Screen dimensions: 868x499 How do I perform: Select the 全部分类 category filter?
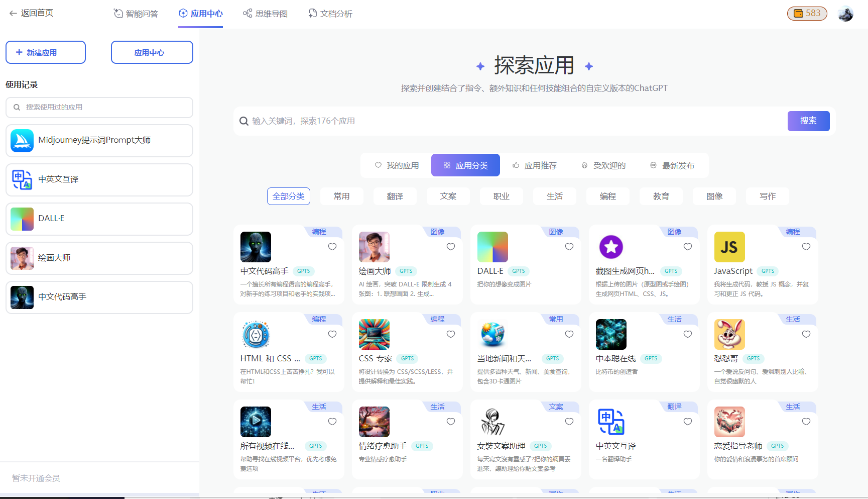(289, 196)
